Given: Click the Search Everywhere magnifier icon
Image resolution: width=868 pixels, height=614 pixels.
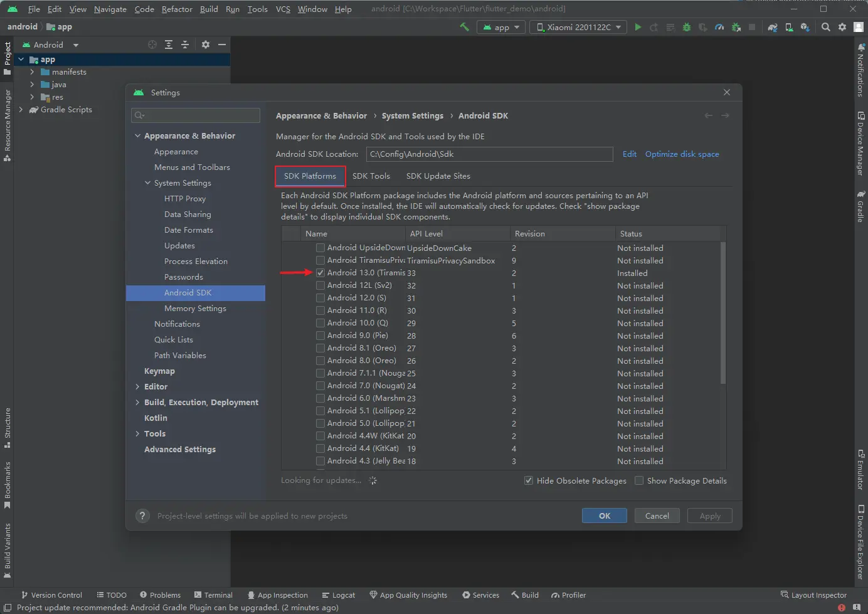Looking at the screenshot, I should [826, 27].
